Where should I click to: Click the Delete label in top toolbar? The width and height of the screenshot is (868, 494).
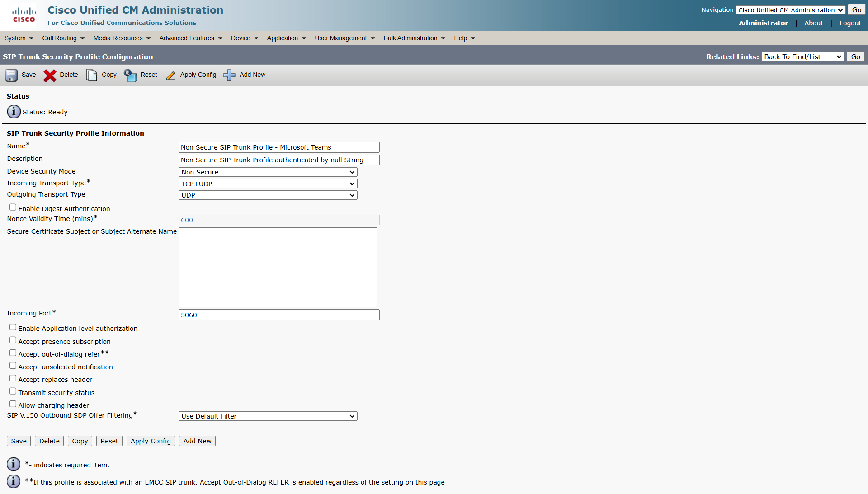(69, 75)
